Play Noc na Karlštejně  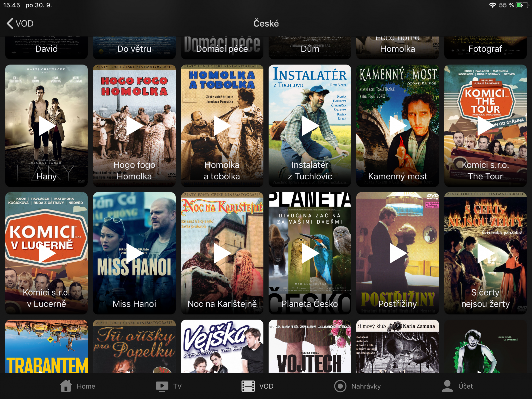coord(222,253)
